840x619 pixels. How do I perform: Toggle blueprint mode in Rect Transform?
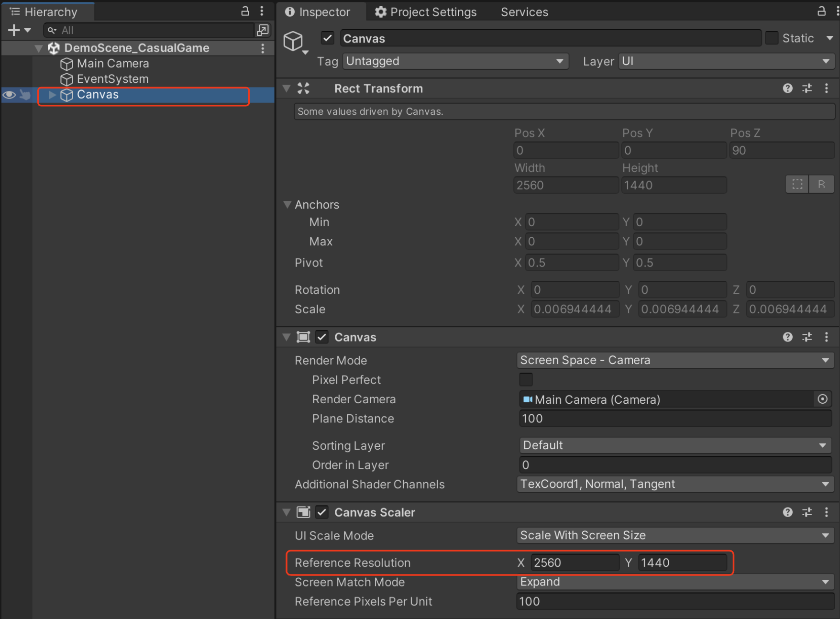click(797, 184)
